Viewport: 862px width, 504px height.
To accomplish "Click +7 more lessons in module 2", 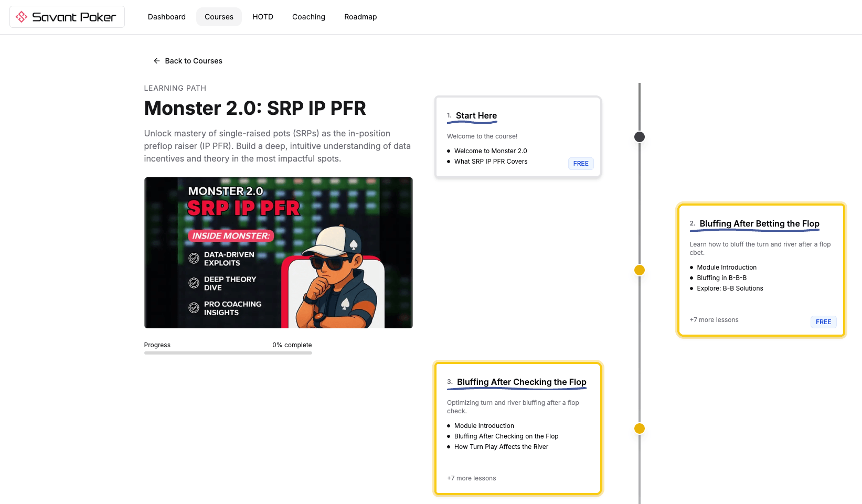I will [714, 320].
